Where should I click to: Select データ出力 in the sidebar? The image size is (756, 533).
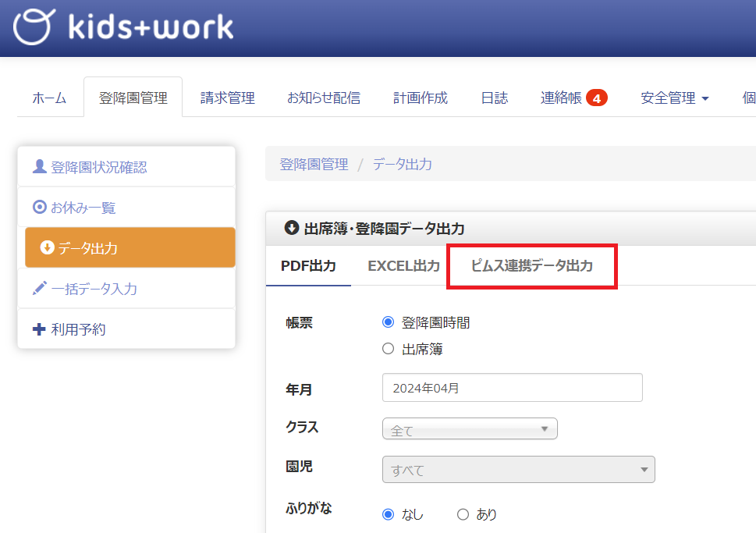point(130,247)
